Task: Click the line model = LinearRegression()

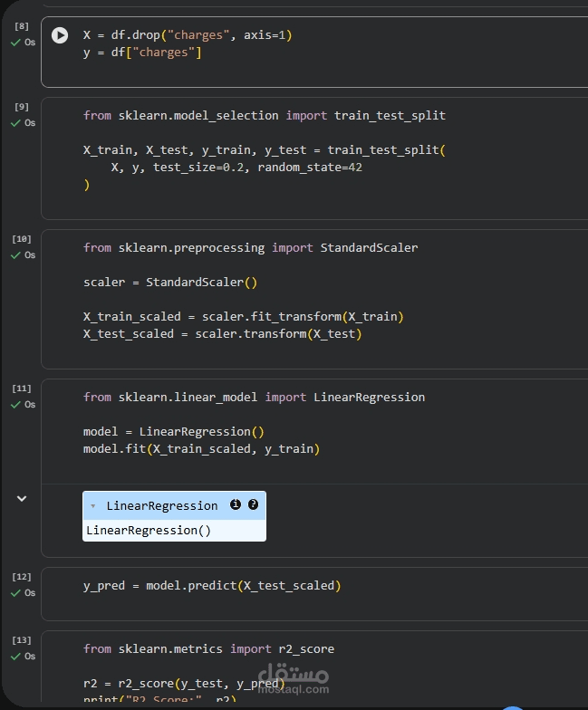Action: (174, 432)
